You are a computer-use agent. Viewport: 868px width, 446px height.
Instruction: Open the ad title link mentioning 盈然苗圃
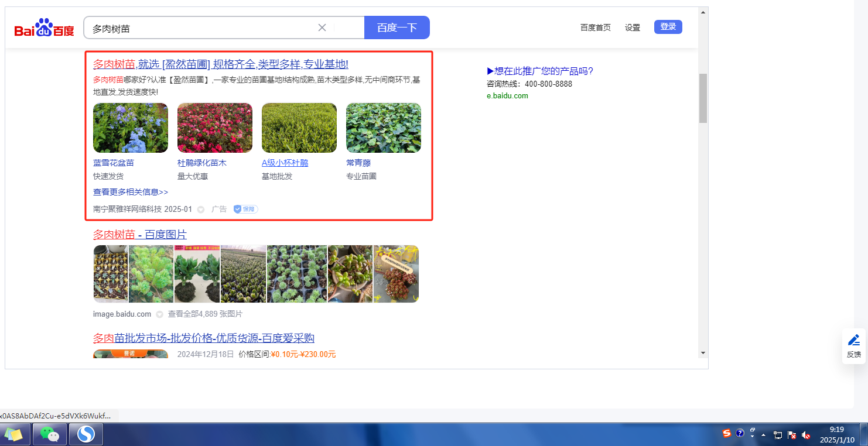pos(221,64)
